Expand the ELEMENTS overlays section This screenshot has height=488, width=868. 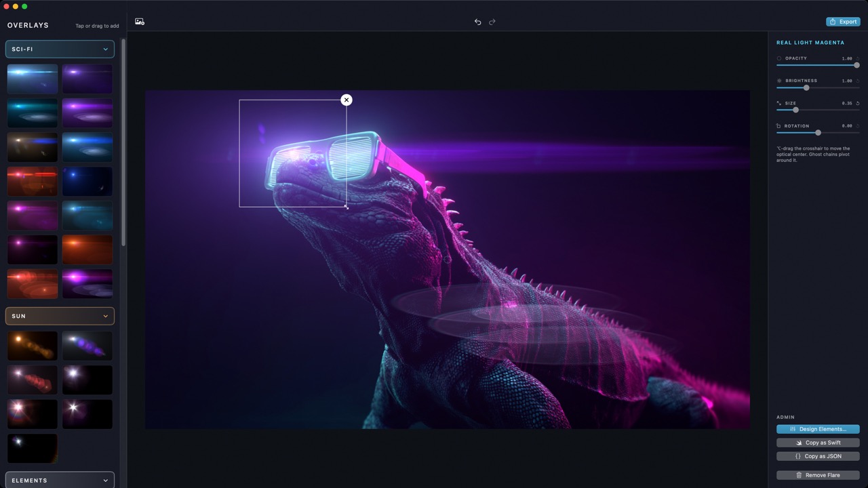coord(60,480)
